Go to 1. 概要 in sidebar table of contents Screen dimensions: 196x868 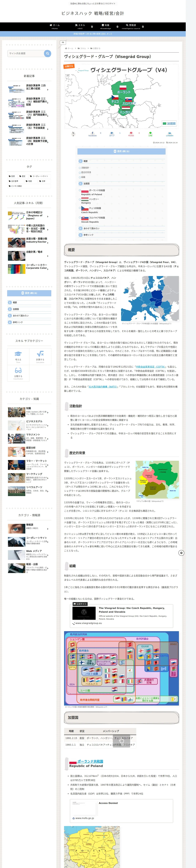click(x=29, y=303)
